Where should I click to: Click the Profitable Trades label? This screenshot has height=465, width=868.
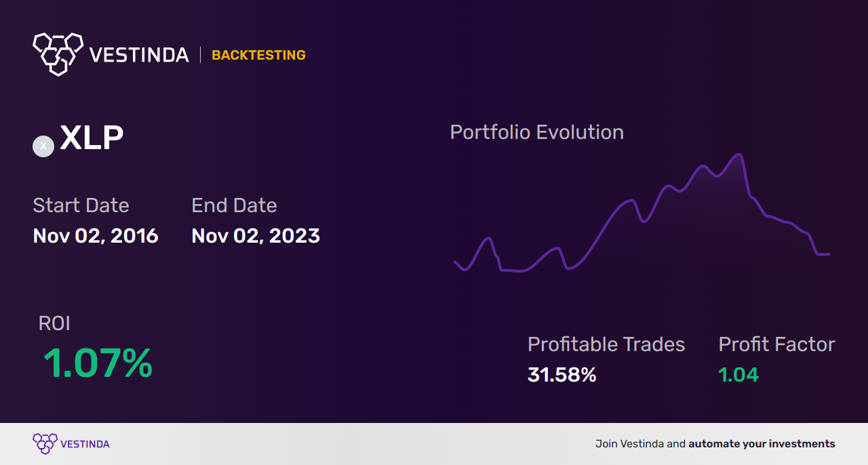pyautogui.click(x=606, y=344)
